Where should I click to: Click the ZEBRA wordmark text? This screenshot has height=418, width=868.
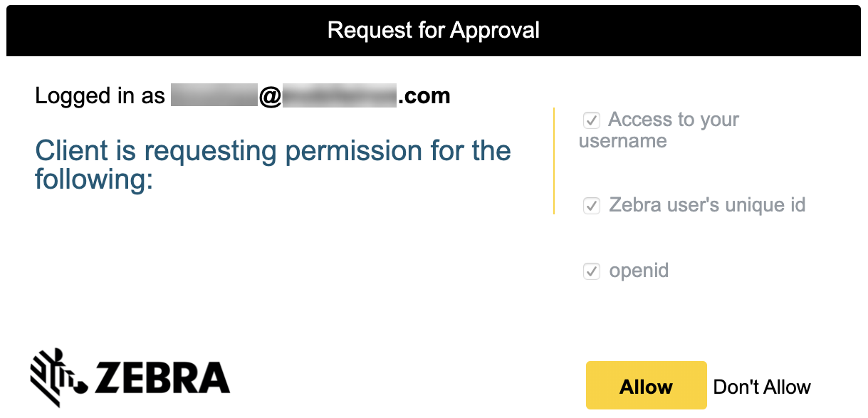(x=162, y=378)
